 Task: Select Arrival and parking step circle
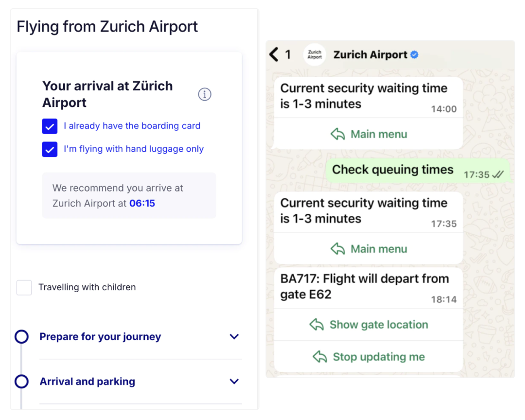(x=21, y=382)
